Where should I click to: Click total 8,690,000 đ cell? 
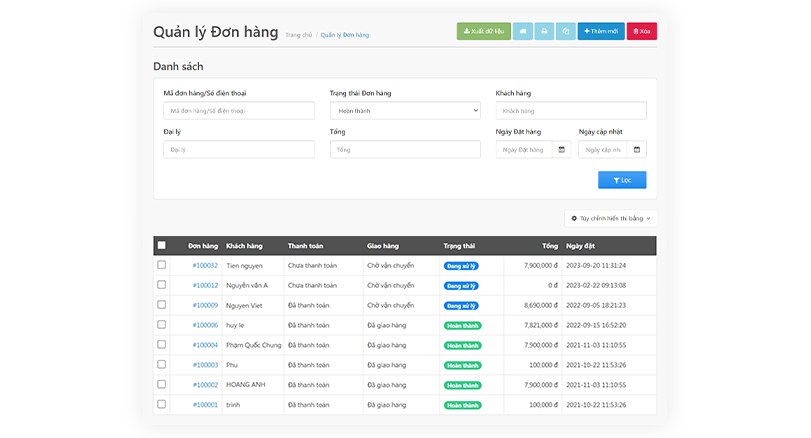[x=540, y=305]
